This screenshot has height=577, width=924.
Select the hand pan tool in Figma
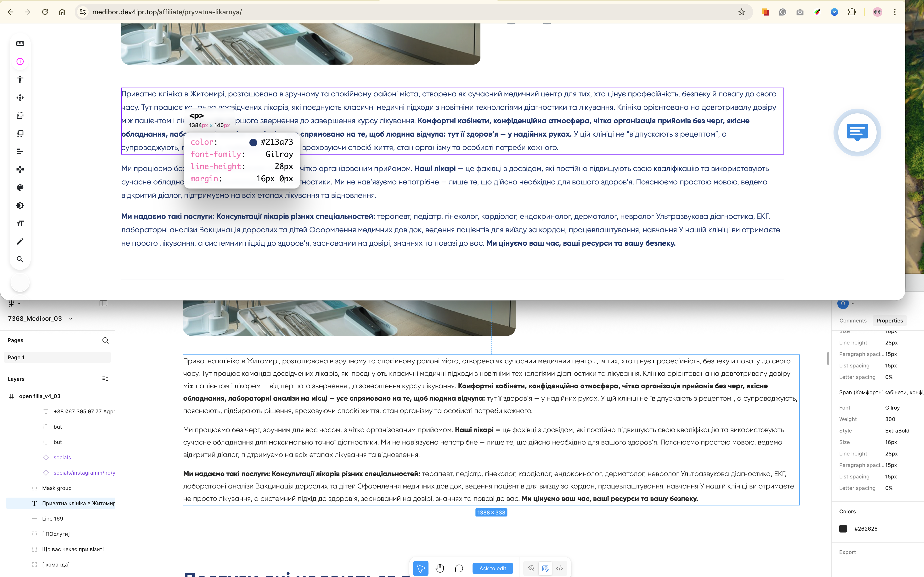coord(440,568)
